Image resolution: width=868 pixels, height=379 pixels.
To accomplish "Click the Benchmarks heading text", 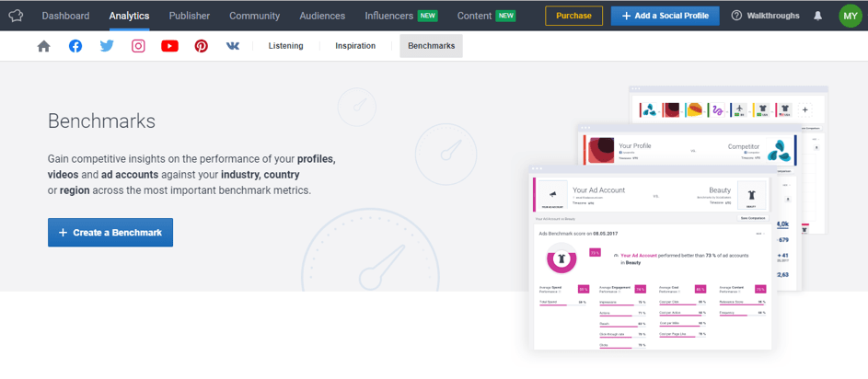I will coord(102,121).
